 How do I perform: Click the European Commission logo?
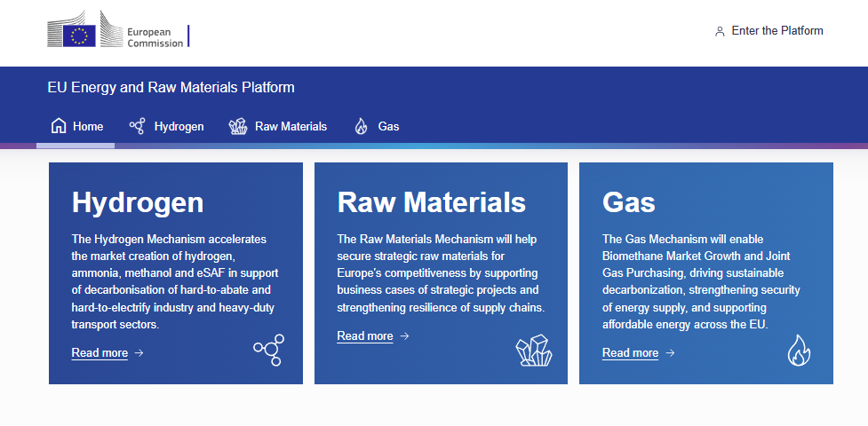117,33
